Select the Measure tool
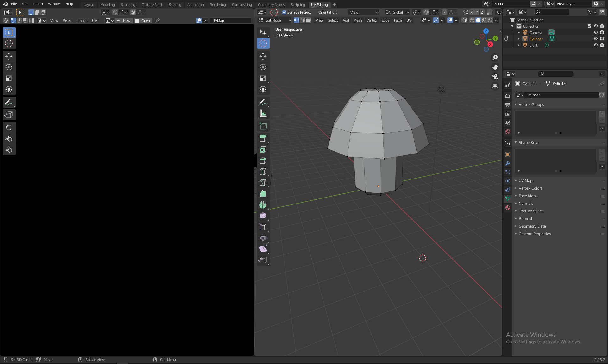 263,113
